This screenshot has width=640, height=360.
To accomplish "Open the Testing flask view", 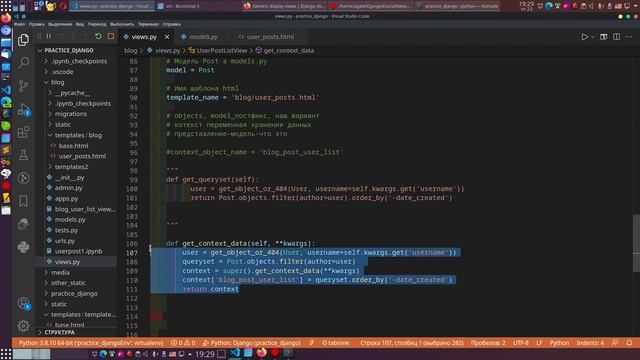I will click(23, 155).
